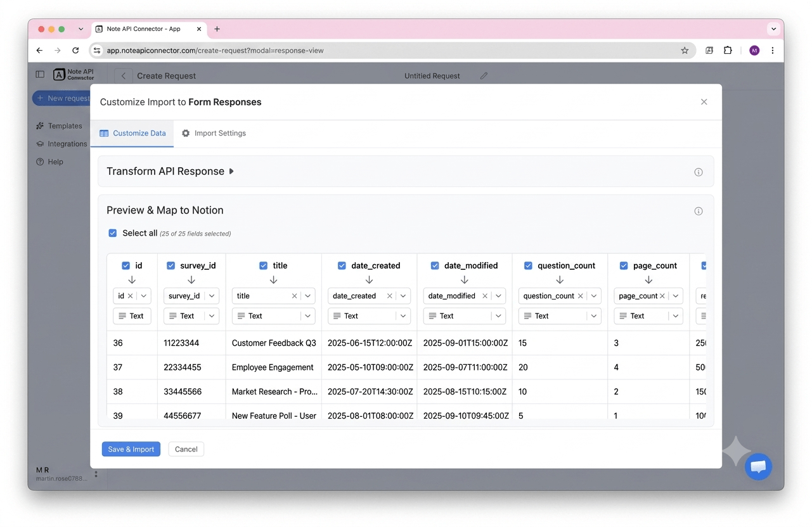This screenshot has width=812, height=527.
Task: Open the Chrome three-dot menu
Action: (x=772, y=51)
